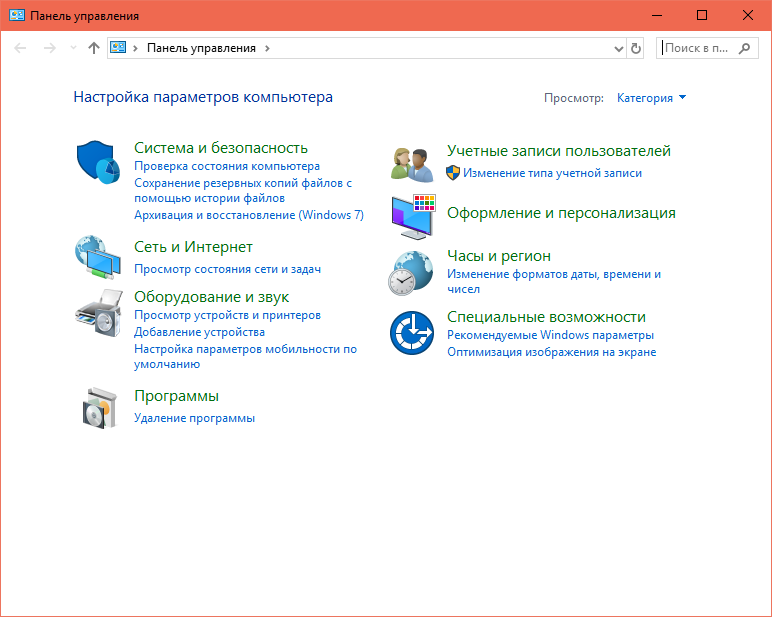This screenshot has height=617, width=772.
Task: Refresh the Control Panel view
Action: [x=636, y=48]
